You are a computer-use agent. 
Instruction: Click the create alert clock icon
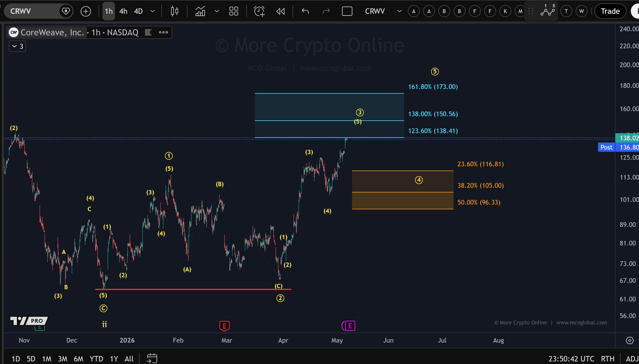click(x=259, y=12)
